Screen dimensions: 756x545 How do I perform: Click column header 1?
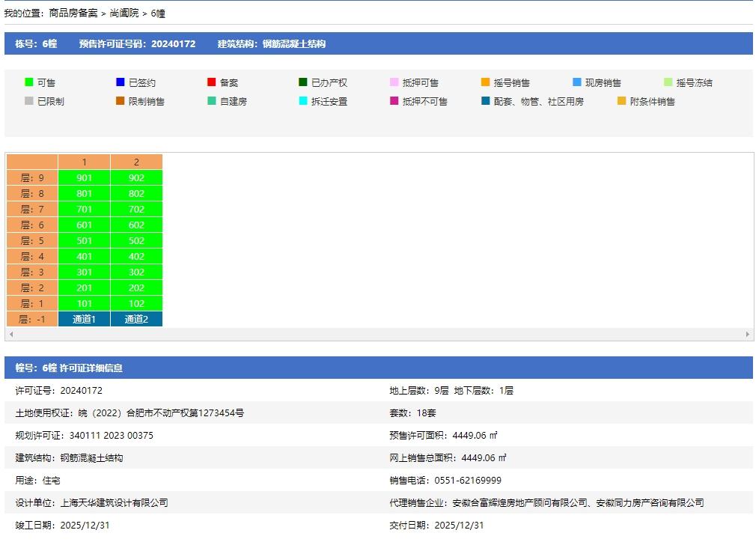click(84, 162)
